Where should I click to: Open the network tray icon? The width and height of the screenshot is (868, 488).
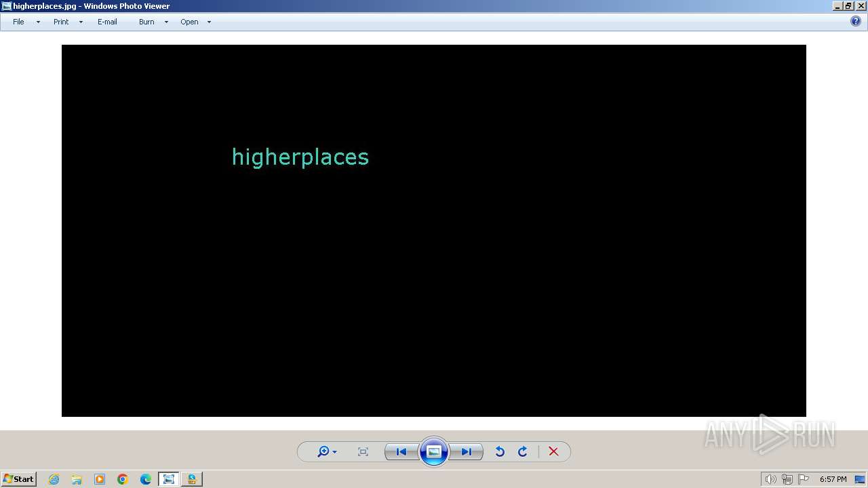(787, 479)
